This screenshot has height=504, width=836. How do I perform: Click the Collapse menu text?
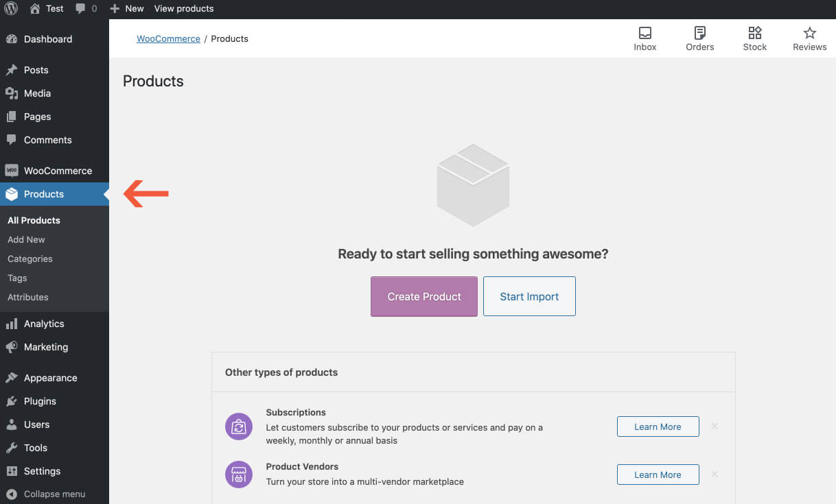(55, 494)
